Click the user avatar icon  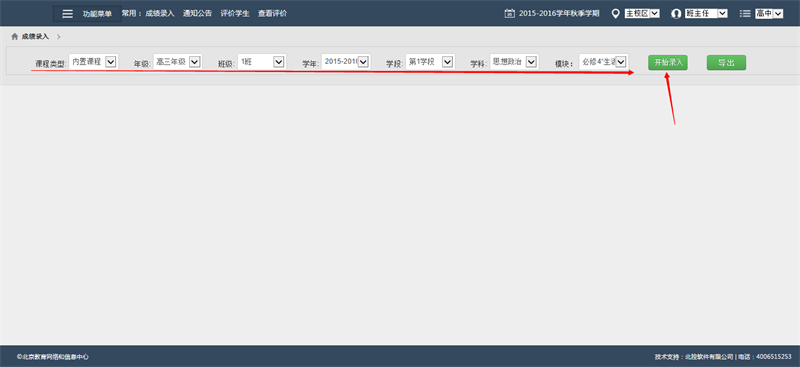[677, 14]
